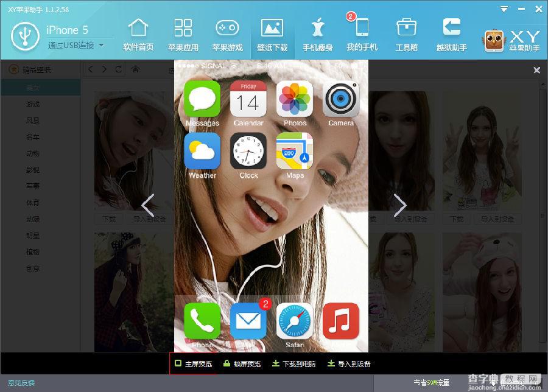Click 导入到设备 under peace-sign wallpaper
This screenshot has width=548, height=392.
tap(497, 219)
